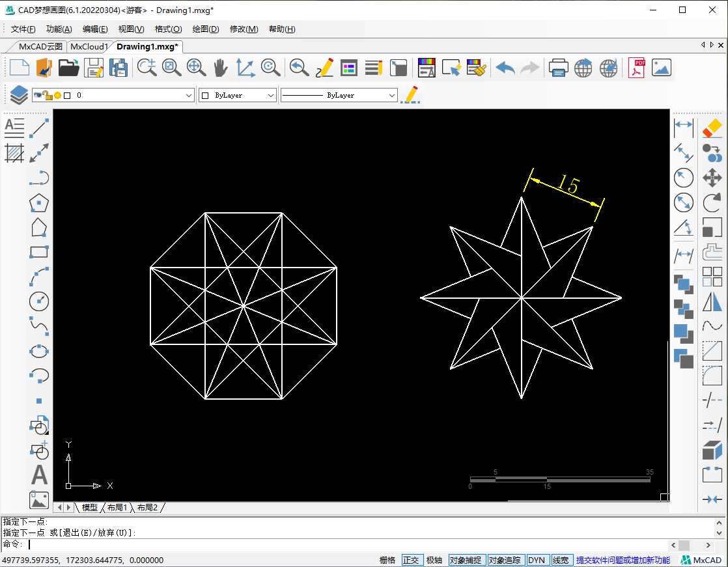This screenshot has width=728, height=567.
Task: Expand the ByLayer linetype dropdown
Action: 391,96
